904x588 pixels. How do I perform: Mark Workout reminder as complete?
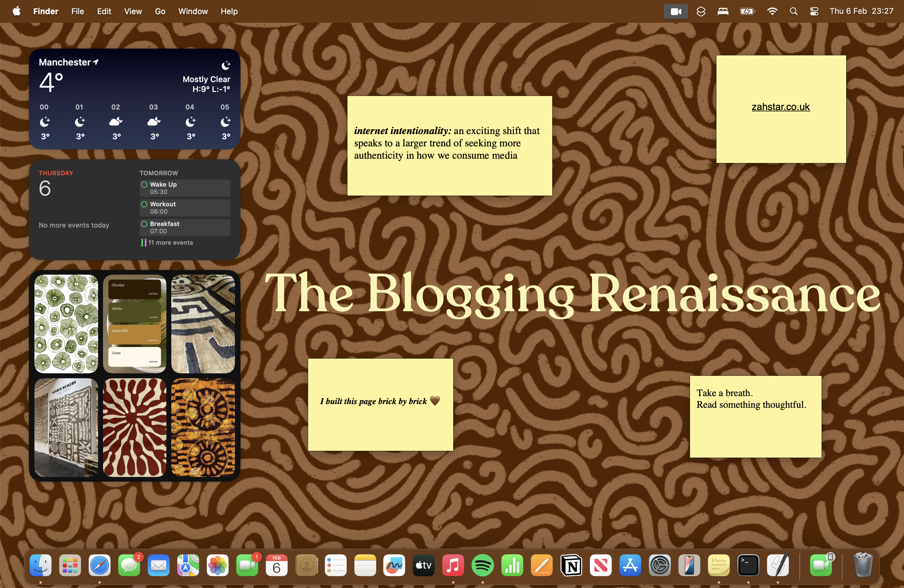coord(144,205)
